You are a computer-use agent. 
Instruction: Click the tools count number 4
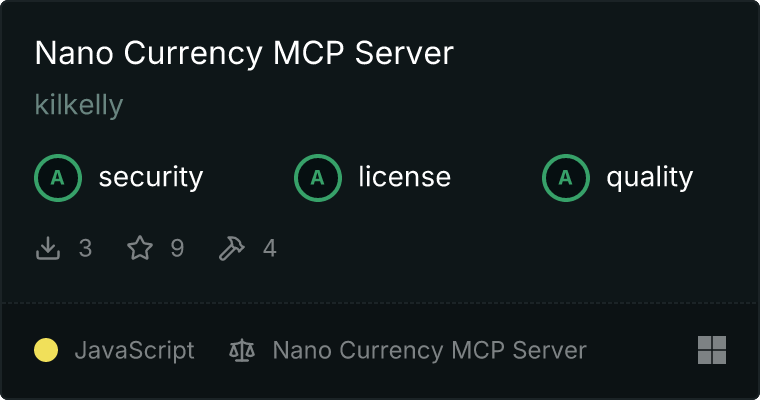270,248
